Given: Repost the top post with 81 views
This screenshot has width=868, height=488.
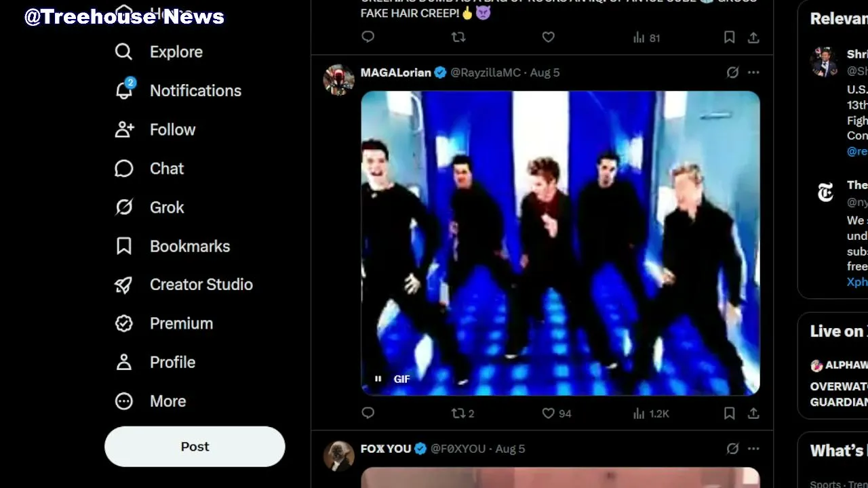Looking at the screenshot, I should click(x=458, y=37).
